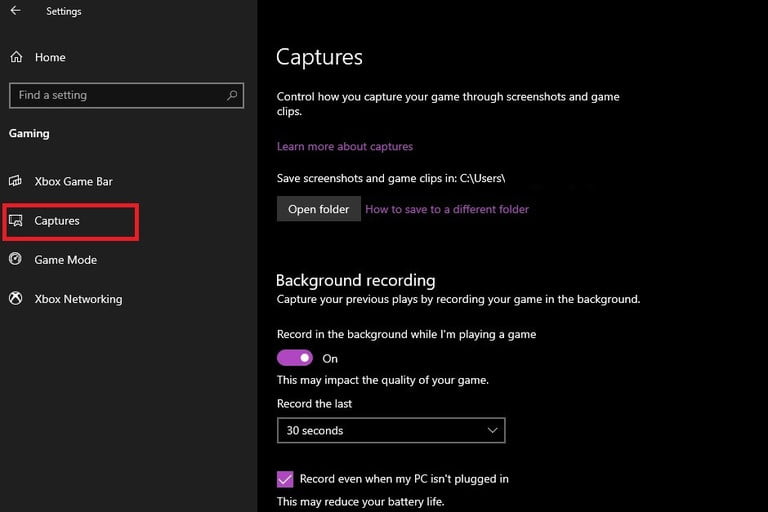Focus the Find a setting search box
768x512 pixels.
[126, 95]
